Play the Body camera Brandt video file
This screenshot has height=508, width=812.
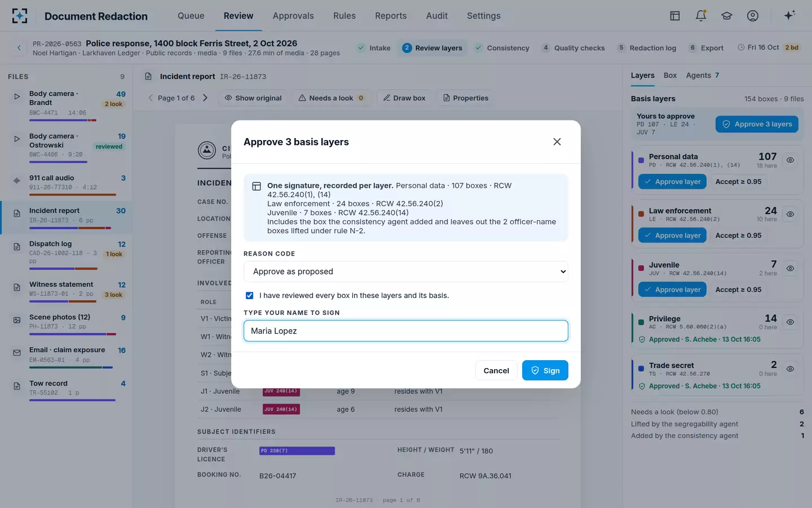[x=17, y=97]
